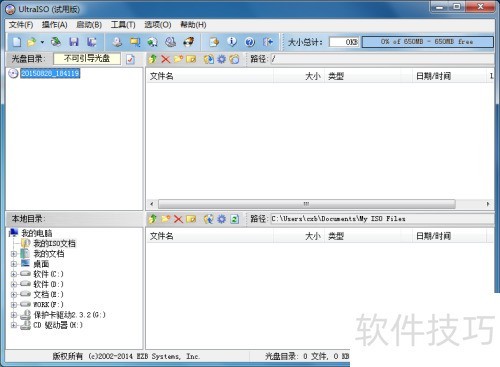Click the Compress ISO icon
Image resolution: width=500 pixels, height=367 pixels.
(x=135, y=42)
